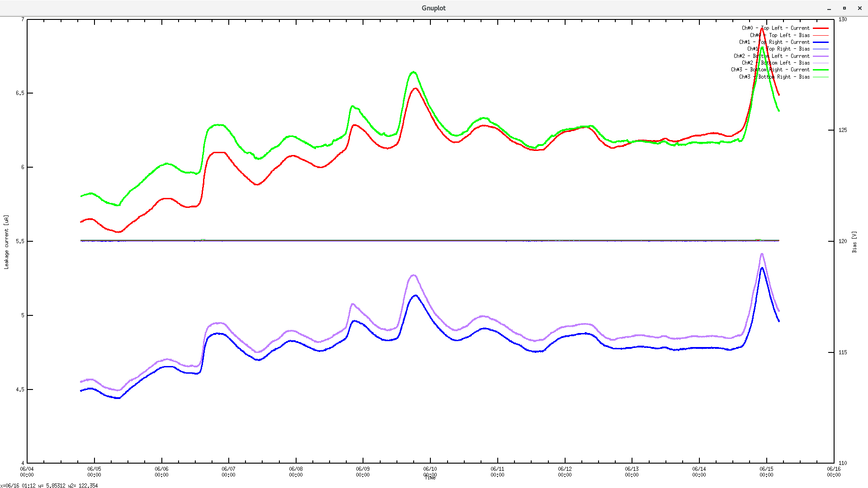Maximize the Gnuplot window
Screen dimensions: 868x488
[x=844, y=8]
